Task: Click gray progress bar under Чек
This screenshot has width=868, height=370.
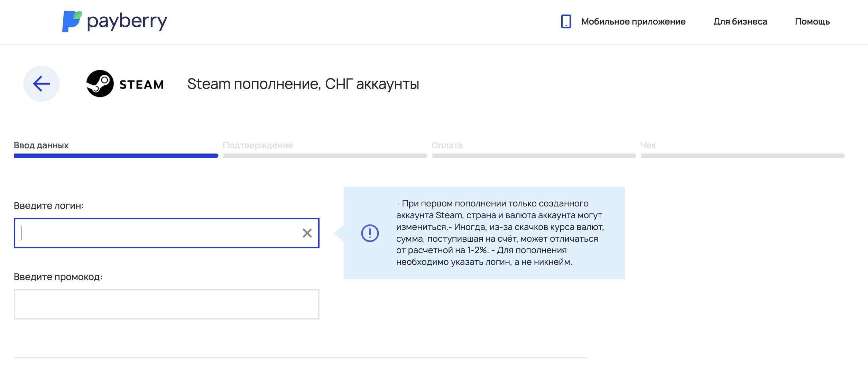Action: (743, 156)
